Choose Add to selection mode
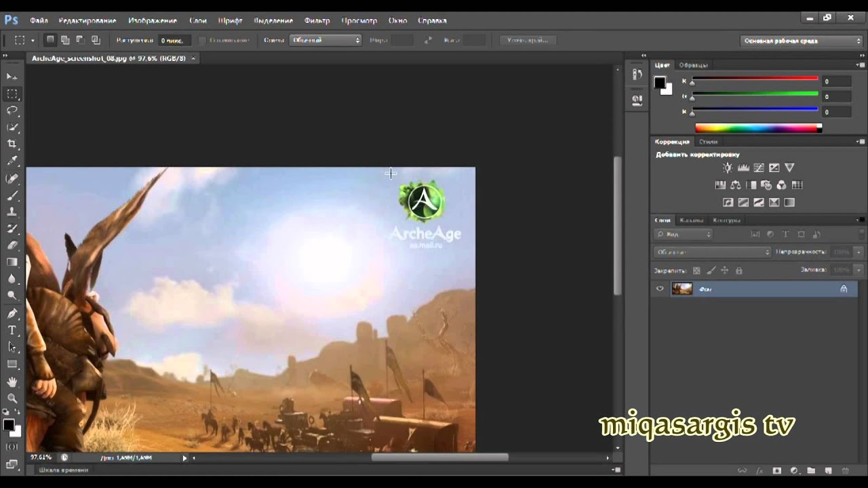 (65, 40)
